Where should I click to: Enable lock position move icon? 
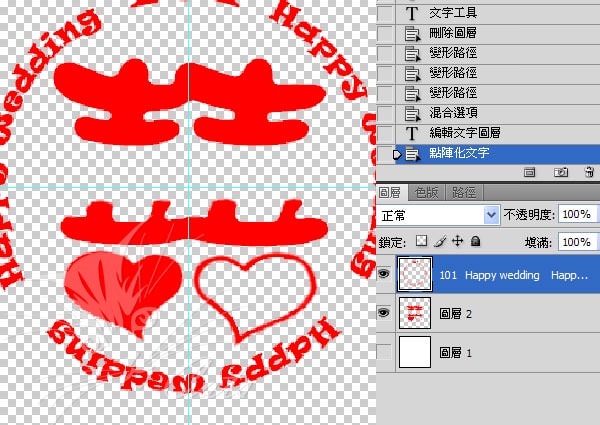pos(457,241)
